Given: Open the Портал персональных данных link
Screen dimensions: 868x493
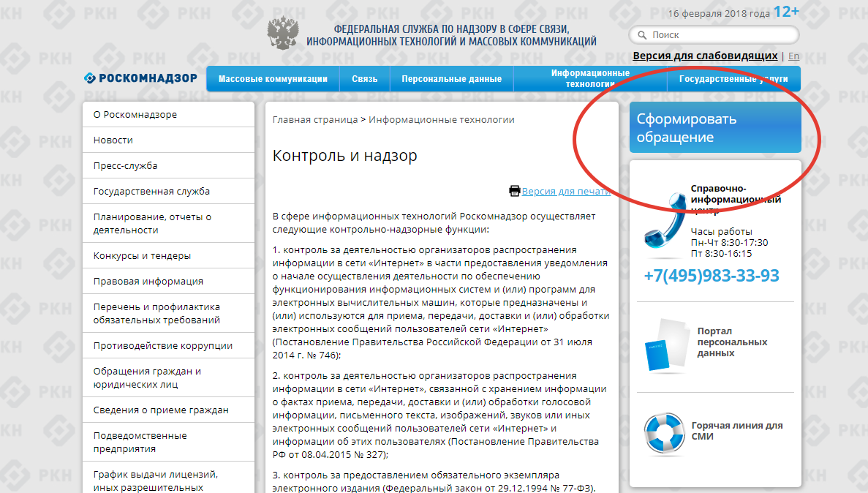Looking at the screenshot, I should click(732, 342).
